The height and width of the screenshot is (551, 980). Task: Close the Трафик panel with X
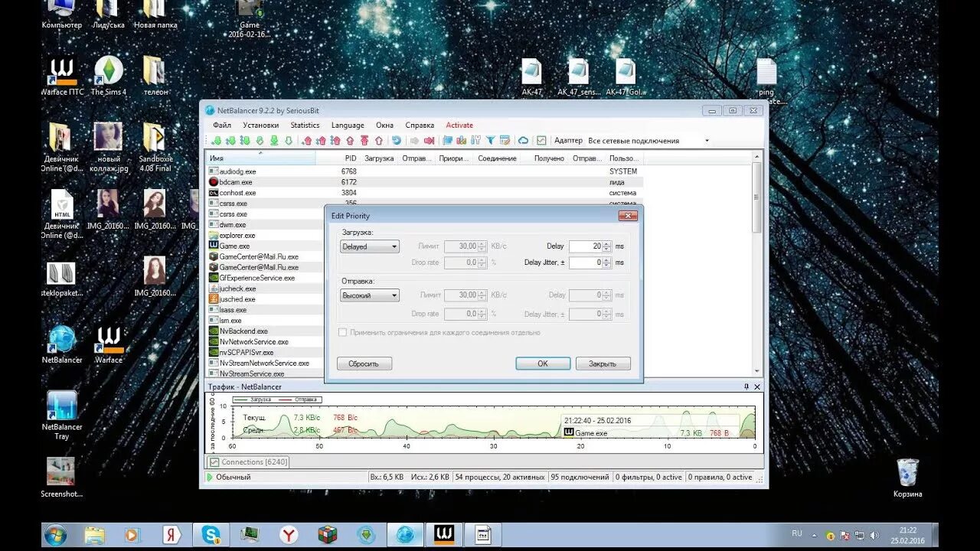(757, 387)
